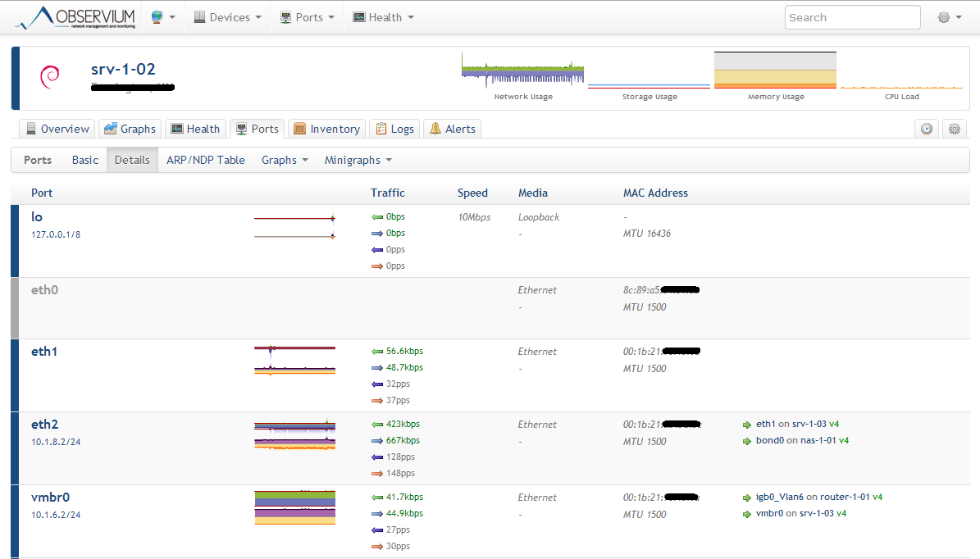Click the device settings gear icon

click(x=954, y=129)
